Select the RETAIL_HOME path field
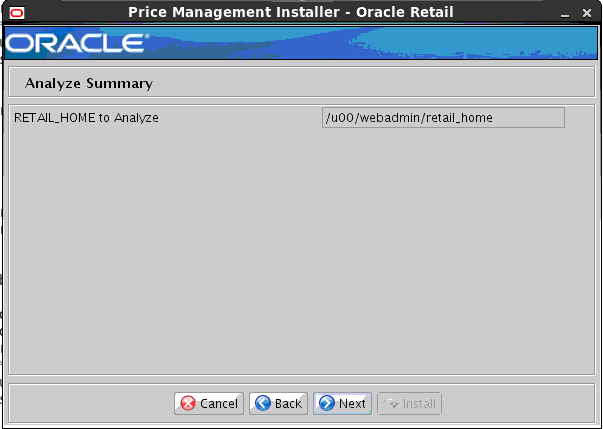 (x=443, y=118)
